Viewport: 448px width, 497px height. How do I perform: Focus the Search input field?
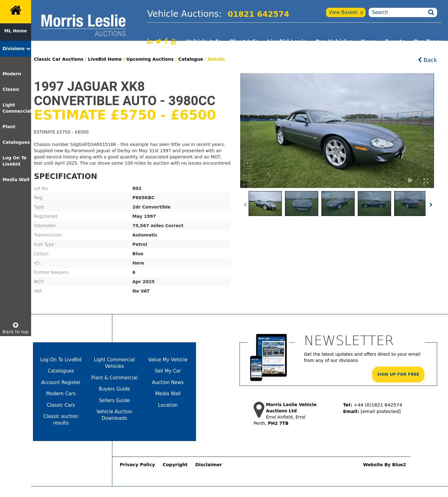tap(399, 12)
